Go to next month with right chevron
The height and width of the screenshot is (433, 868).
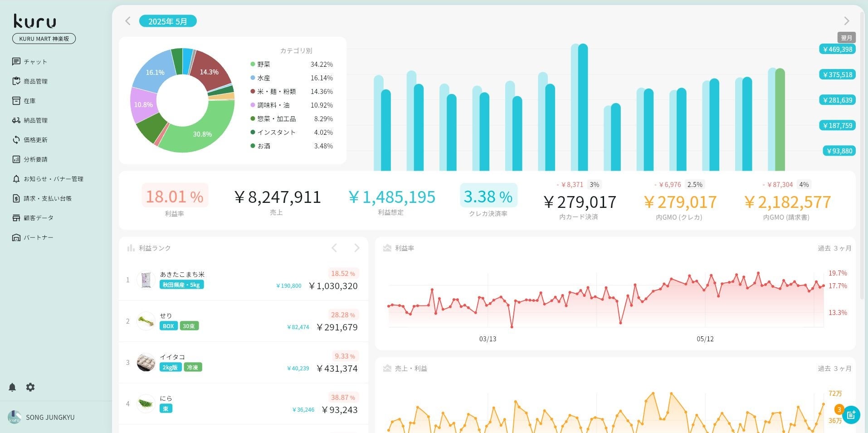tap(846, 21)
